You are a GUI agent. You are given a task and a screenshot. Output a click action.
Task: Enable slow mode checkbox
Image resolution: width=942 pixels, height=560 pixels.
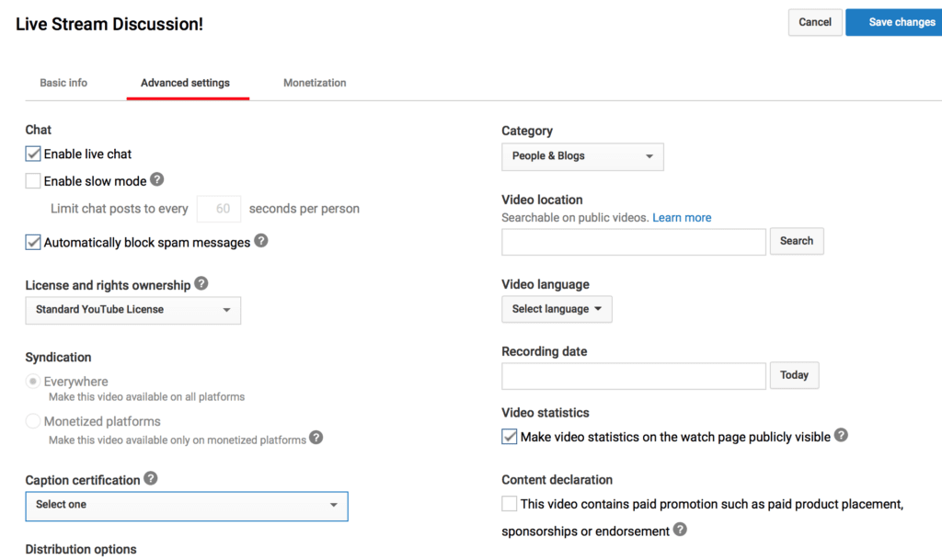click(33, 181)
